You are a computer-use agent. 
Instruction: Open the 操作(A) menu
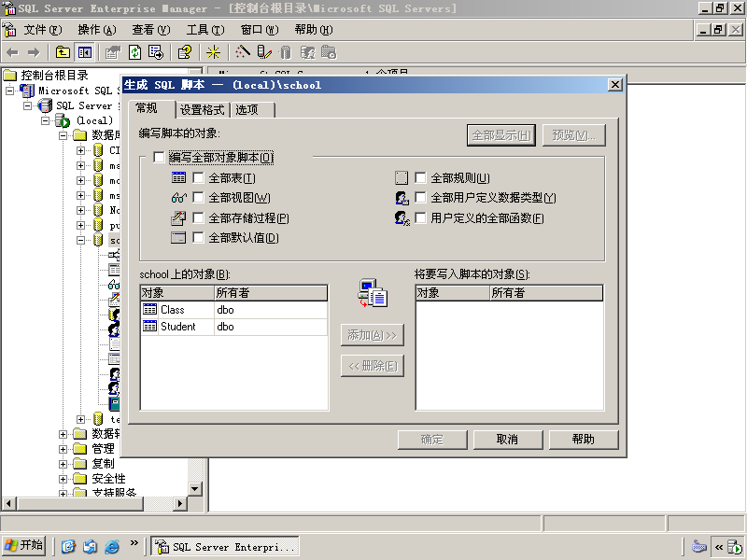tap(97, 30)
